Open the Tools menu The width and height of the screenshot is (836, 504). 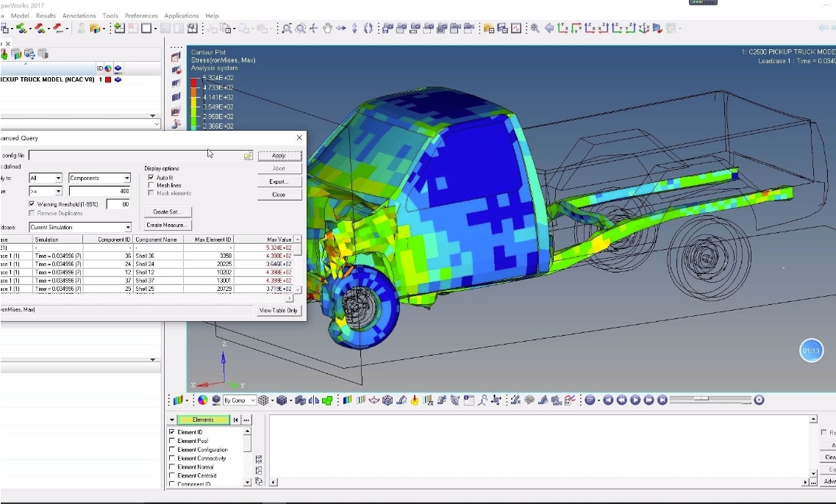110,15
